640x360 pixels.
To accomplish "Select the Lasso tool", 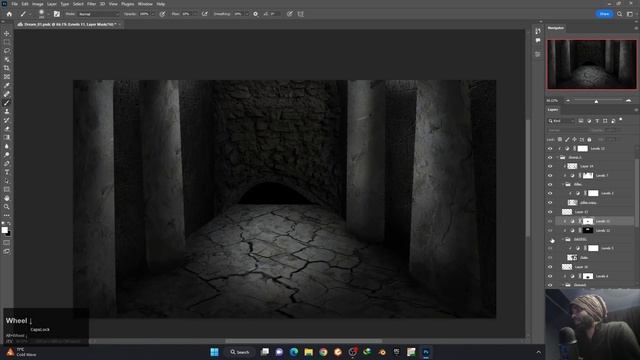I will [7, 51].
